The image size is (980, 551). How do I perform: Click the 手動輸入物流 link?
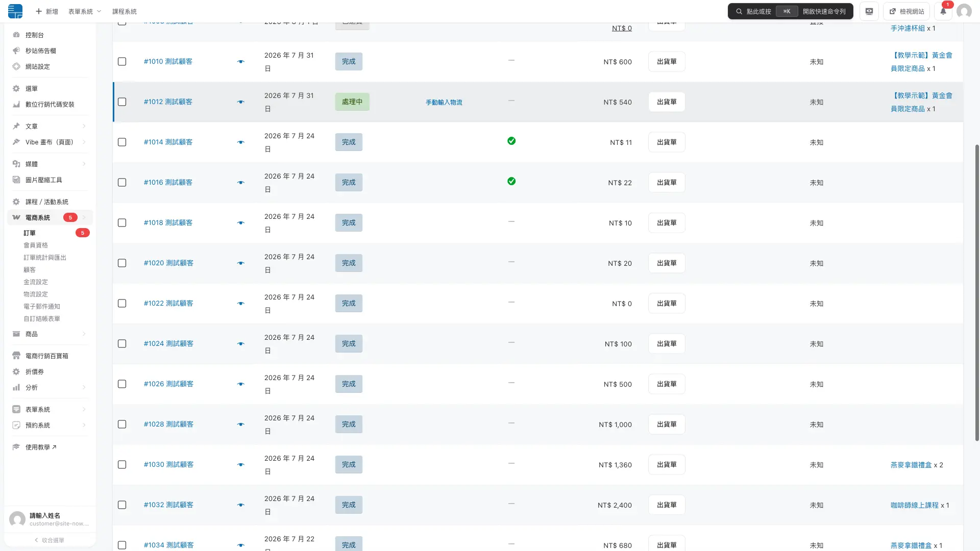pyautogui.click(x=444, y=102)
